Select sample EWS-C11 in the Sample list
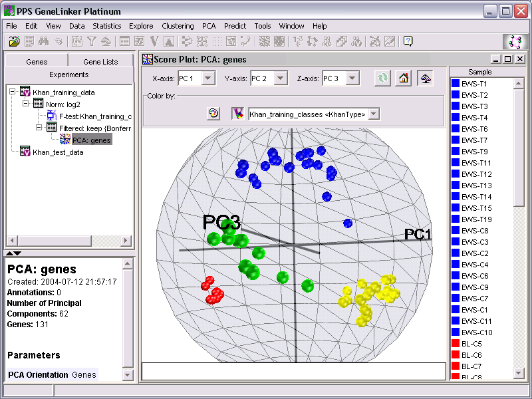 point(476,321)
